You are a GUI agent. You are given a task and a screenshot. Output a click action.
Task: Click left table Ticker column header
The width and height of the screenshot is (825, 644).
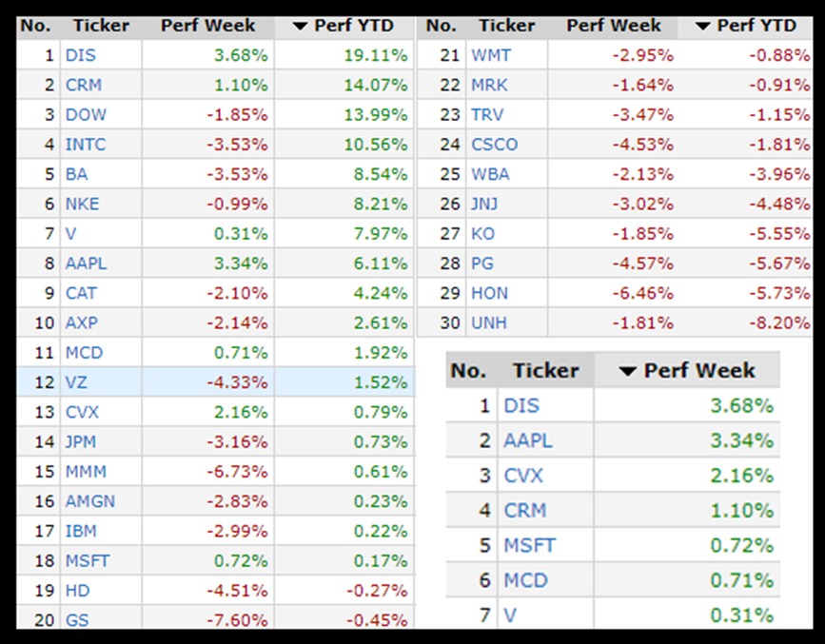[x=102, y=26]
